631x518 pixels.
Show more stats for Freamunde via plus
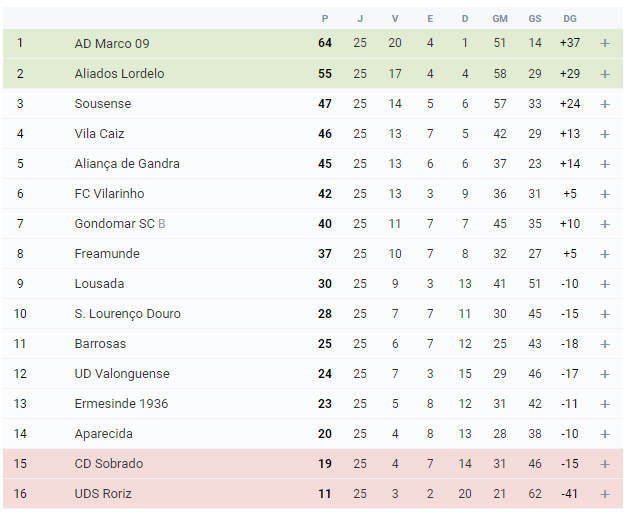[x=604, y=254]
